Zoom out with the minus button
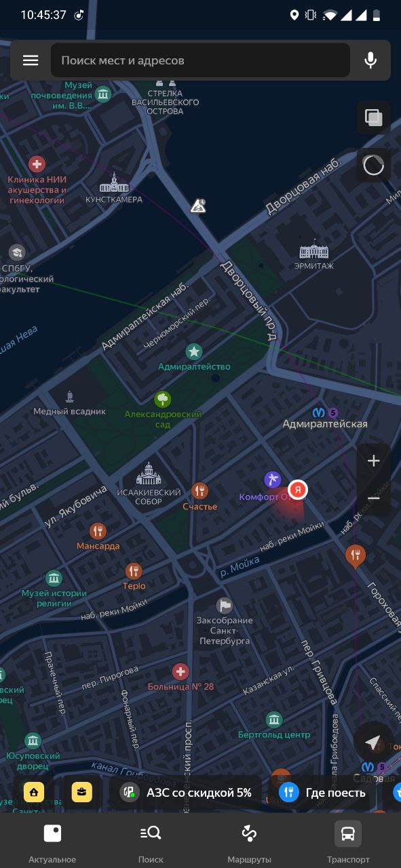 [x=374, y=498]
